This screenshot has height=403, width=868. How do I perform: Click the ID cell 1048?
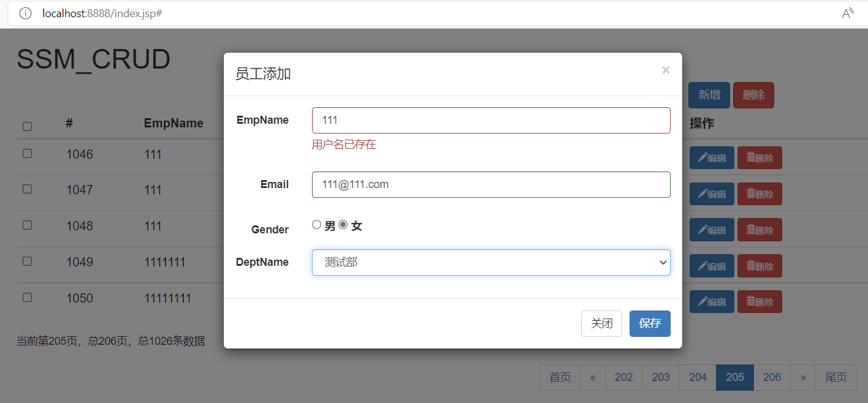tap(80, 226)
